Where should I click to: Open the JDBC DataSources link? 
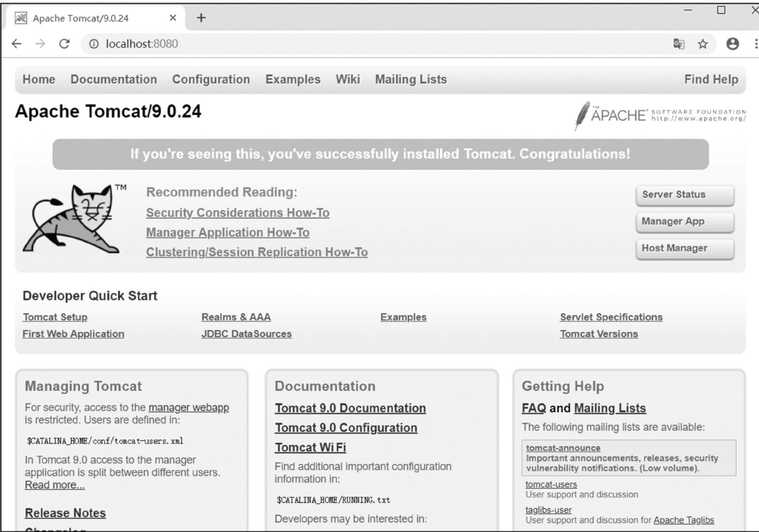pos(246,334)
